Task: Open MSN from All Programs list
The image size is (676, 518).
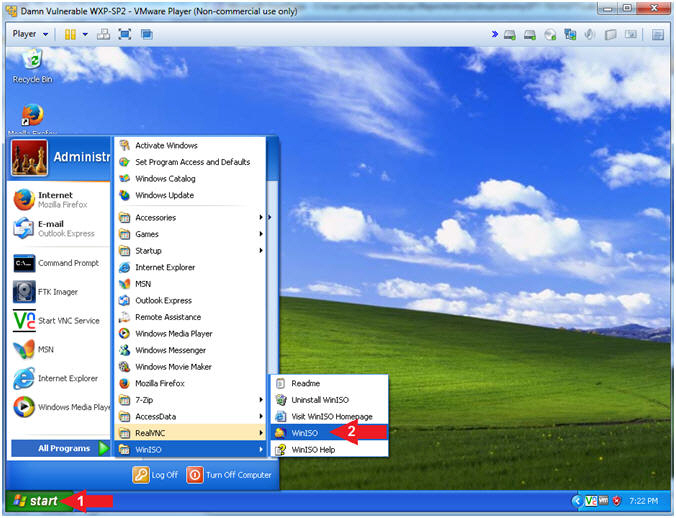Action: tap(190, 284)
